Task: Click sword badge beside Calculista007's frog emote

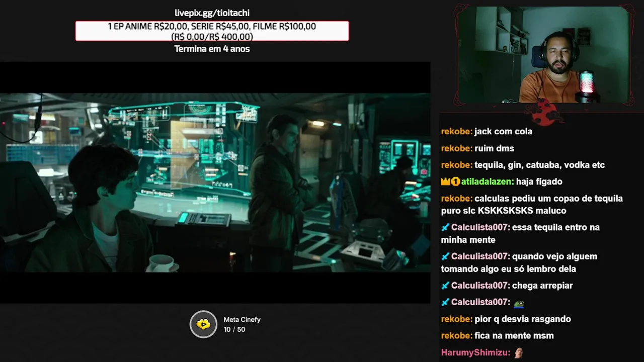Action: pyautogui.click(x=445, y=302)
